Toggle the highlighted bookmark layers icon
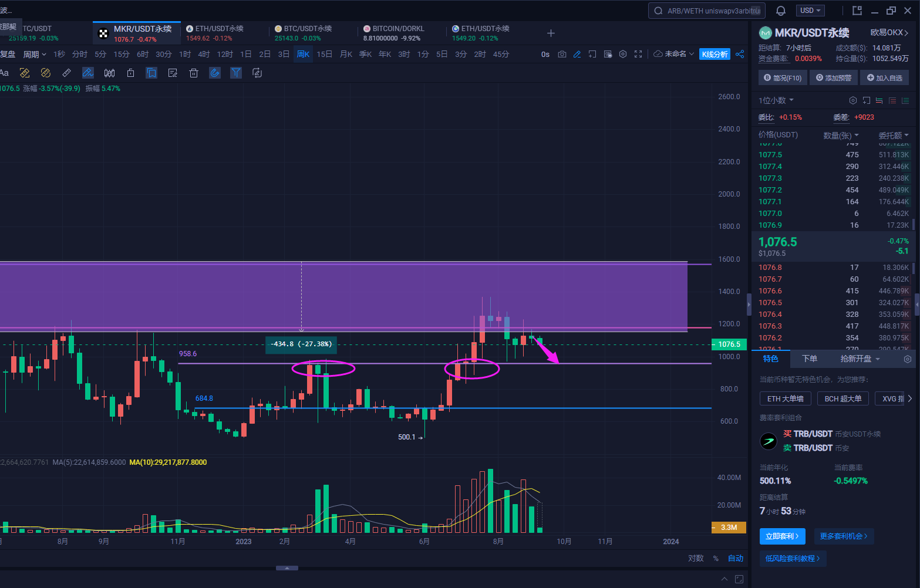The image size is (920, 588). (151, 73)
